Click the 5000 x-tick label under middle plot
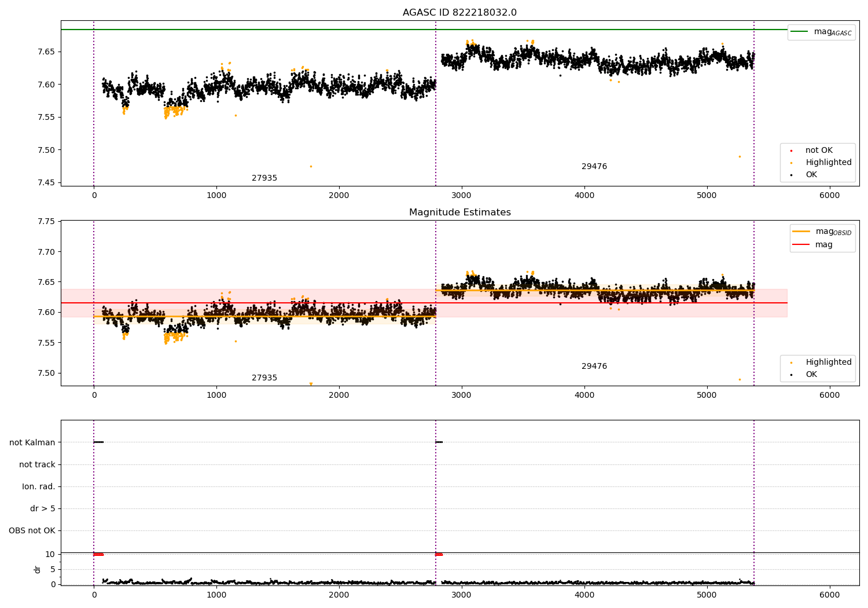This screenshot has width=868, height=608. tap(707, 395)
